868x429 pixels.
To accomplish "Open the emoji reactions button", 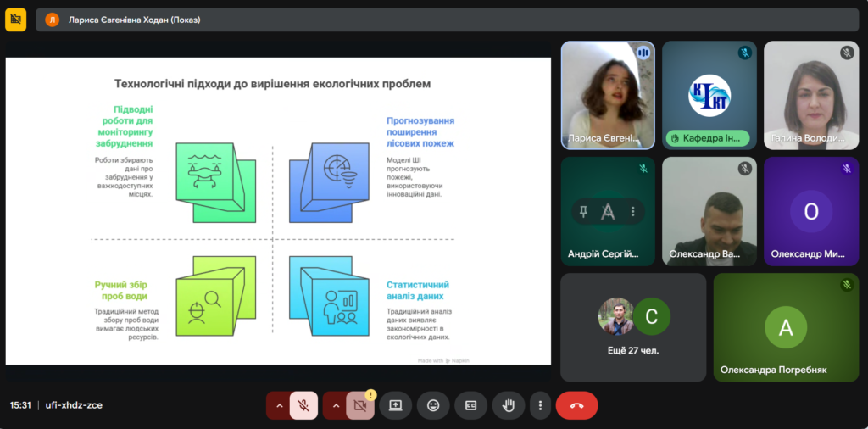I will pyautogui.click(x=433, y=405).
